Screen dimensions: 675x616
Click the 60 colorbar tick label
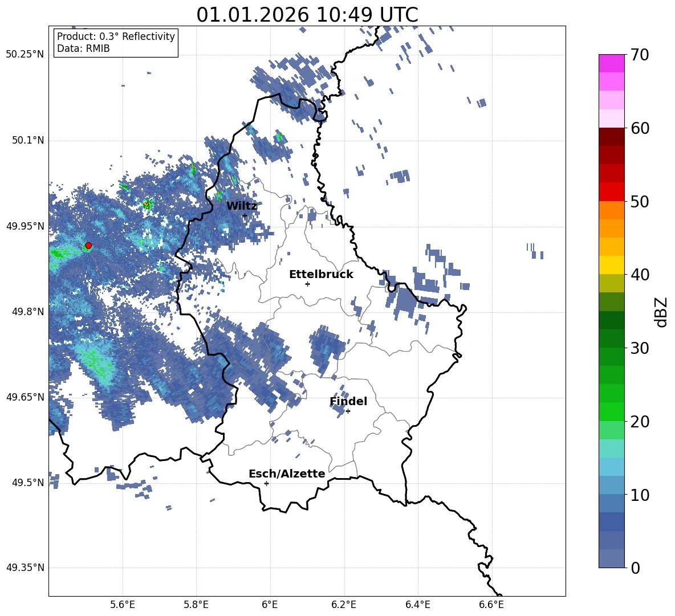tap(640, 128)
